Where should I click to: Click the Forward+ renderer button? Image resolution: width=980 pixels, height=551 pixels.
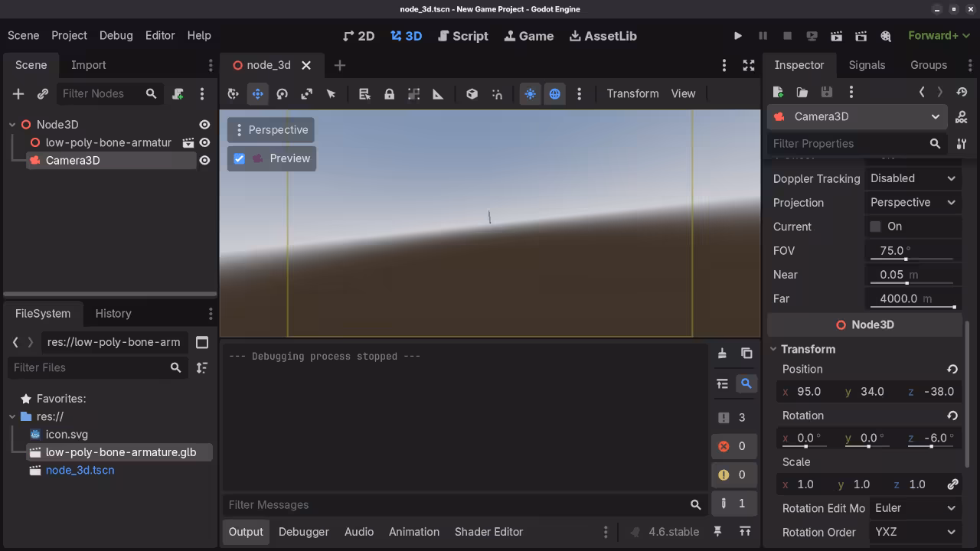click(935, 35)
